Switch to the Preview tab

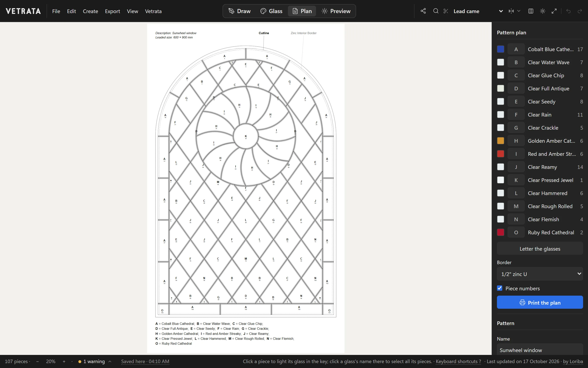click(x=336, y=11)
